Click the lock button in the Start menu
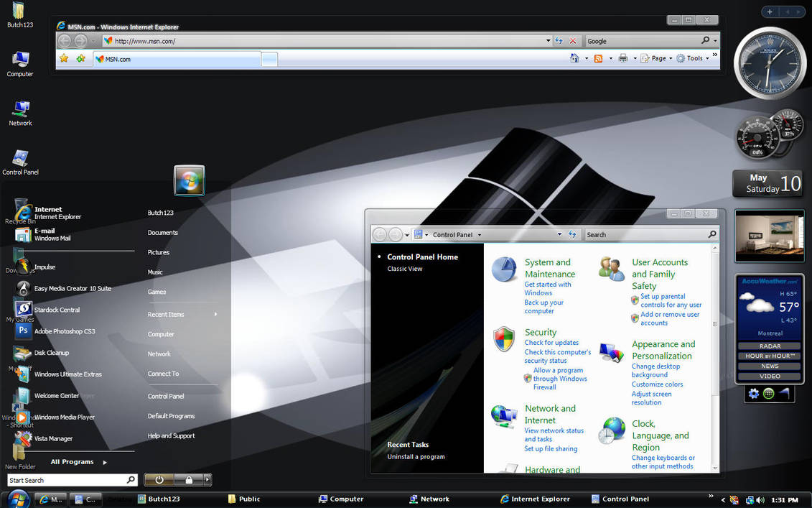This screenshot has height=508, width=812. point(189,480)
